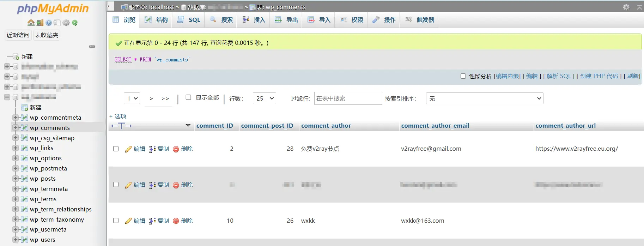Focus the 在表中搜索 filter field
The image size is (644, 246).
click(x=348, y=98)
